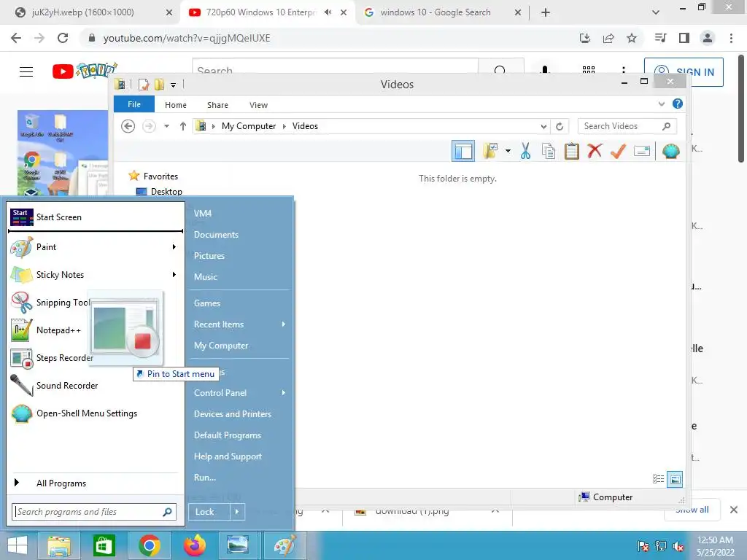The width and height of the screenshot is (747, 560).
Task: Open the address bar history dropdown
Action: (543, 127)
